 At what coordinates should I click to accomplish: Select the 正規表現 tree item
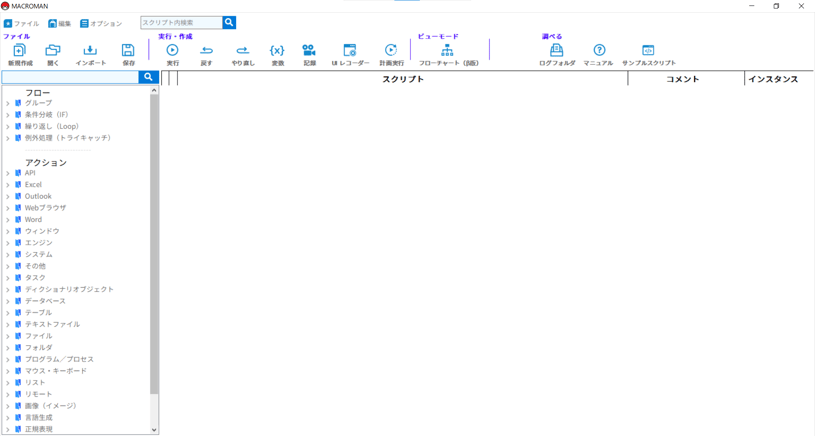point(38,429)
